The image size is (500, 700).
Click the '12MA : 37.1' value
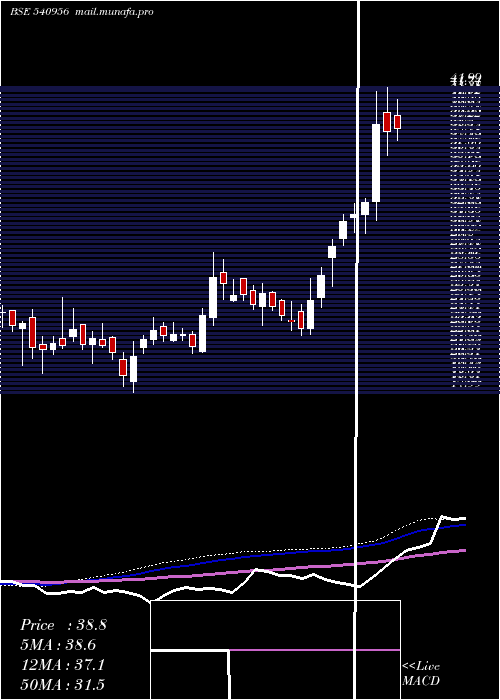(x=63, y=665)
